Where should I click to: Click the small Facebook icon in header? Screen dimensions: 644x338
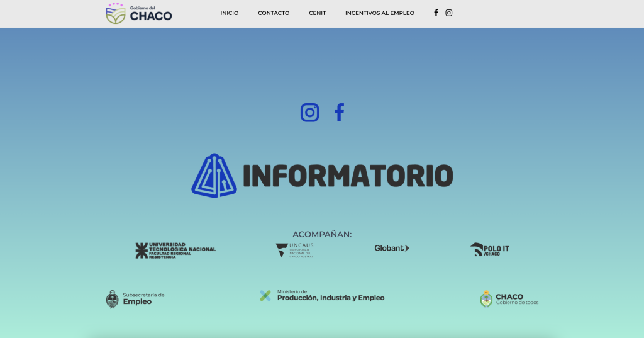click(436, 13)
